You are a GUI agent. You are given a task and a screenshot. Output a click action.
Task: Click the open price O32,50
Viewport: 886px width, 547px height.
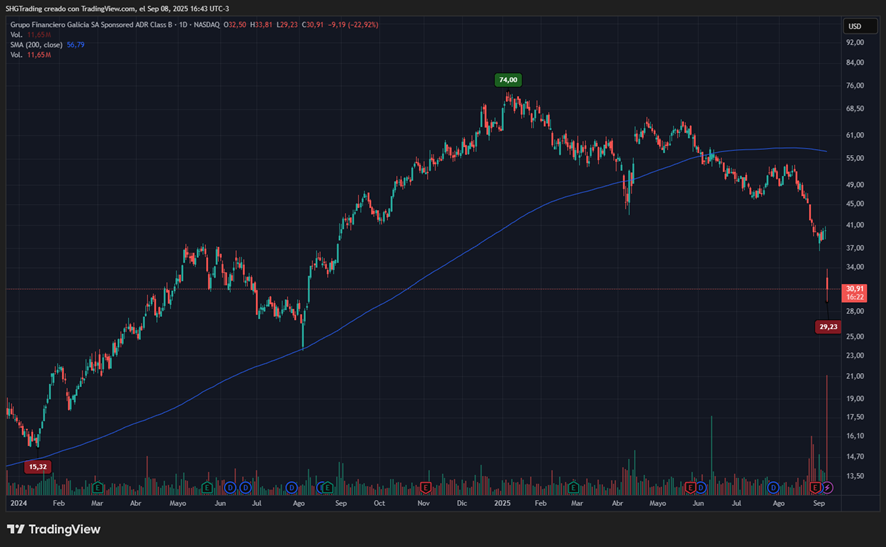234,25
